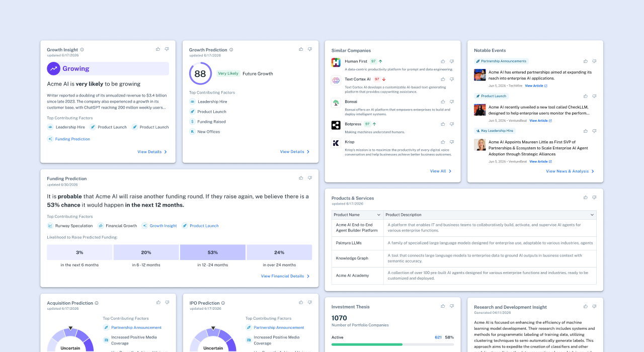Thumbs up the Growth Insight card
The image size is (644, 352).
[x=158, y=49]
